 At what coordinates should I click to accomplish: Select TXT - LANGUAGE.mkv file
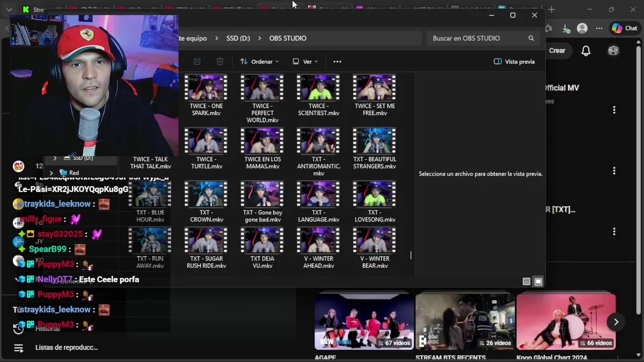click(x=318, y=202)
